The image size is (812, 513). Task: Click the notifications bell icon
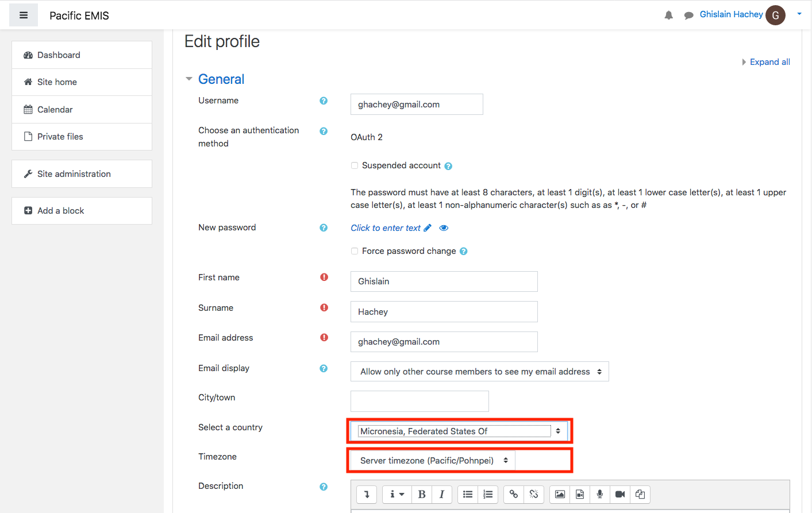(x=668, y=16)
